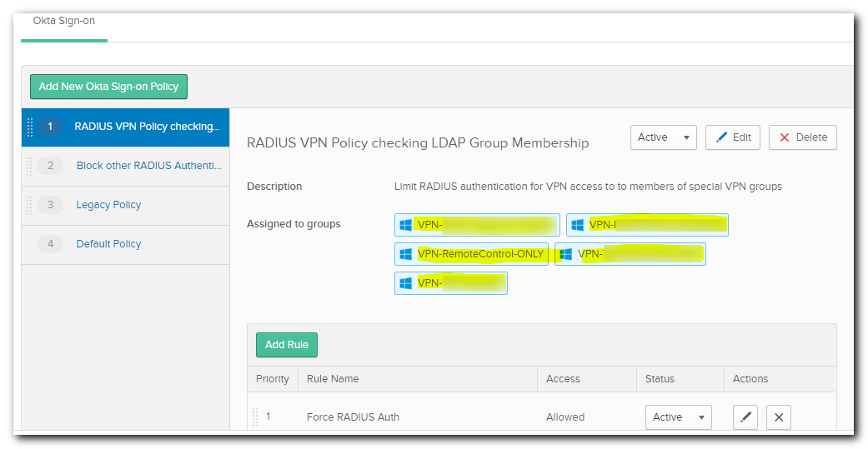Click the VPN-RemoteControl-ONLY group tag
This screenshot has height=449, width=868.
(x=472, y=254)
